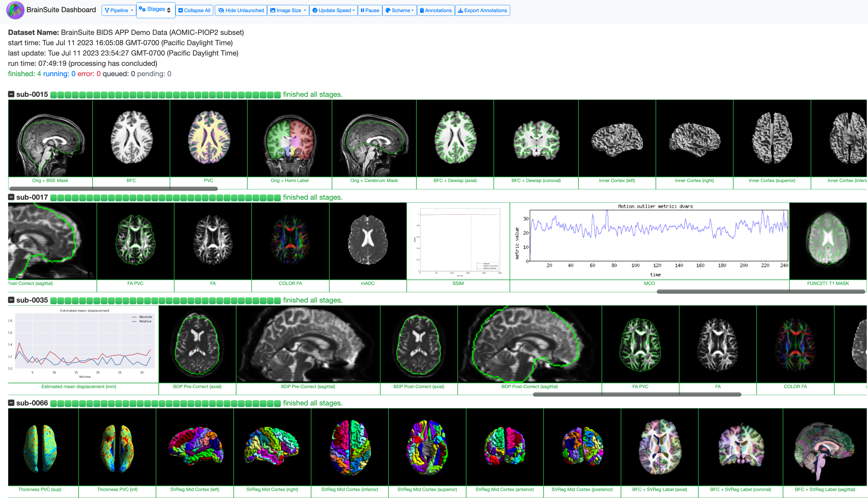Open the PVC thumbnail for sub-0015
This screenshot has width=868, height=498.
pos(209,138)
